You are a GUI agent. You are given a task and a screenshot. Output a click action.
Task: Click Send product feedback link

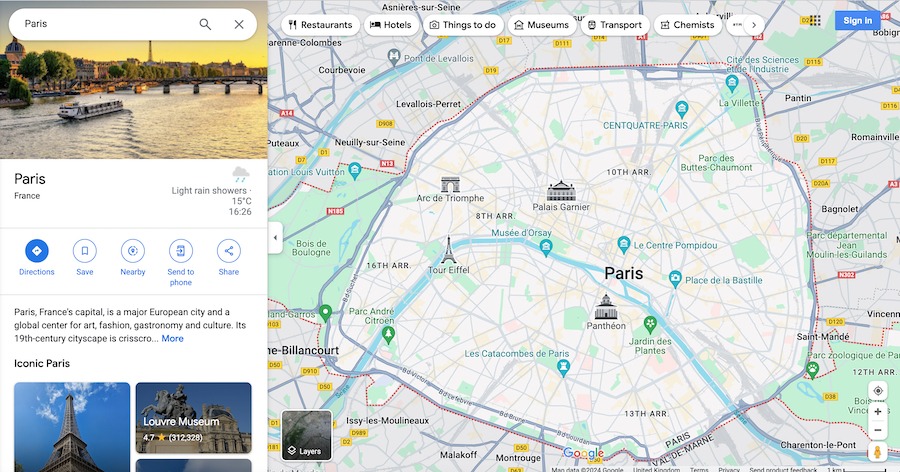coord(783,469)
